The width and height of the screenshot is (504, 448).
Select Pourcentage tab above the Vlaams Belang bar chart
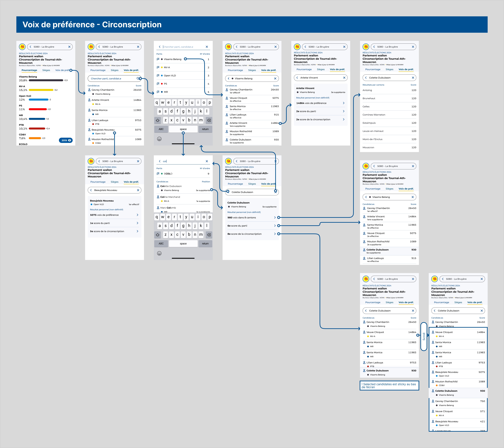point(29,70)
